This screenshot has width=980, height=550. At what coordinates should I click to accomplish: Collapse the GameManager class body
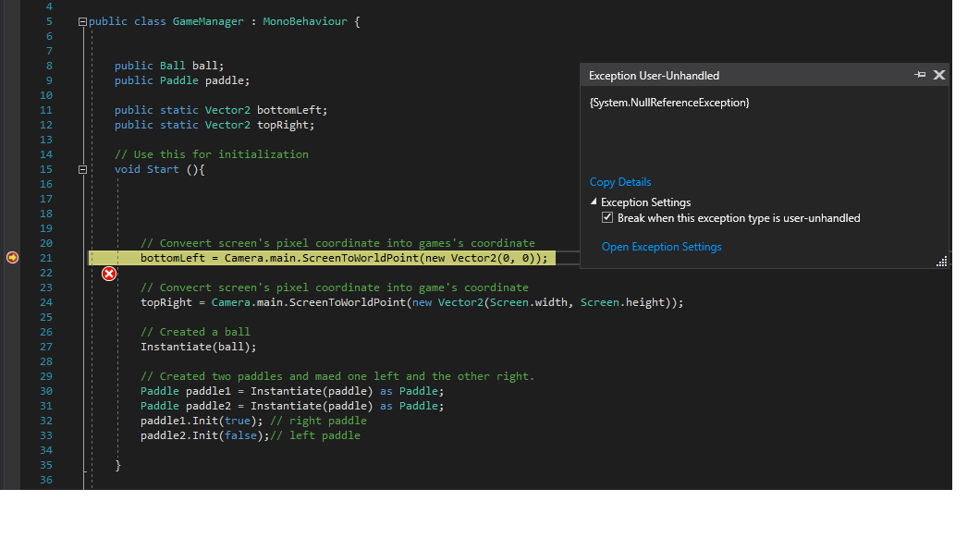tap(82, 20)
